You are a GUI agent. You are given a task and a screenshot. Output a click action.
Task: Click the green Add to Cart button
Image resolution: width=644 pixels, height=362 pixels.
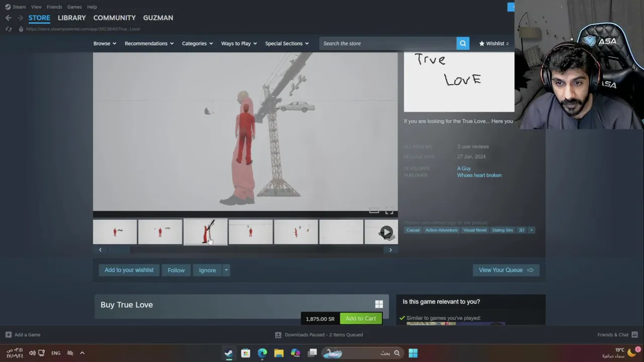pos(361,318)
